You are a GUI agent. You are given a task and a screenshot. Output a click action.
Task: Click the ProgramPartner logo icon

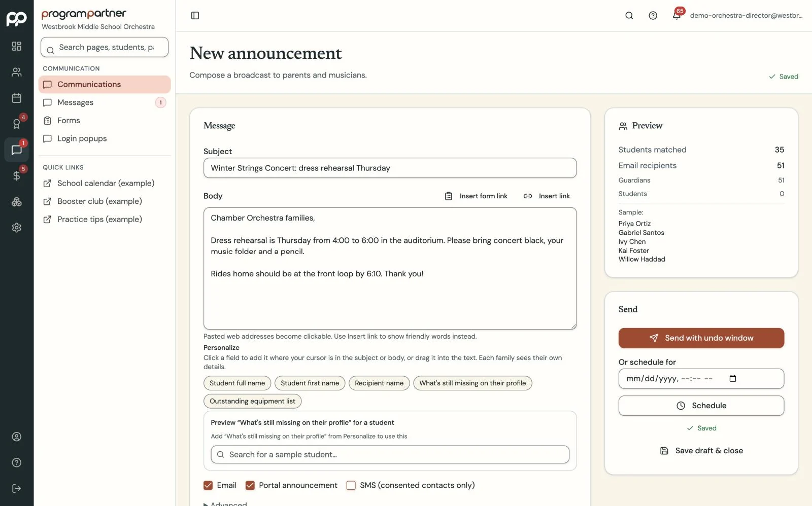(x=17, y=19)
